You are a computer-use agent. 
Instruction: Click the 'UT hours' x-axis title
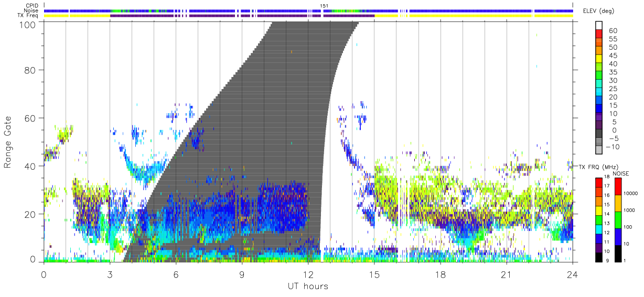point(307,287)
